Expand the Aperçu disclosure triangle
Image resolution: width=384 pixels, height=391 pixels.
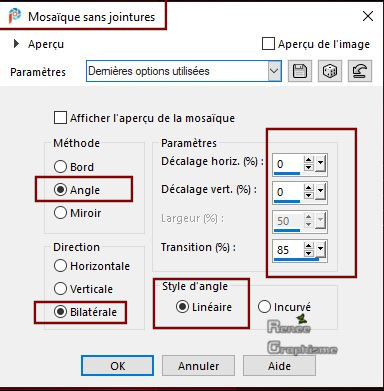pyautogui.click(x=16, y=44)
